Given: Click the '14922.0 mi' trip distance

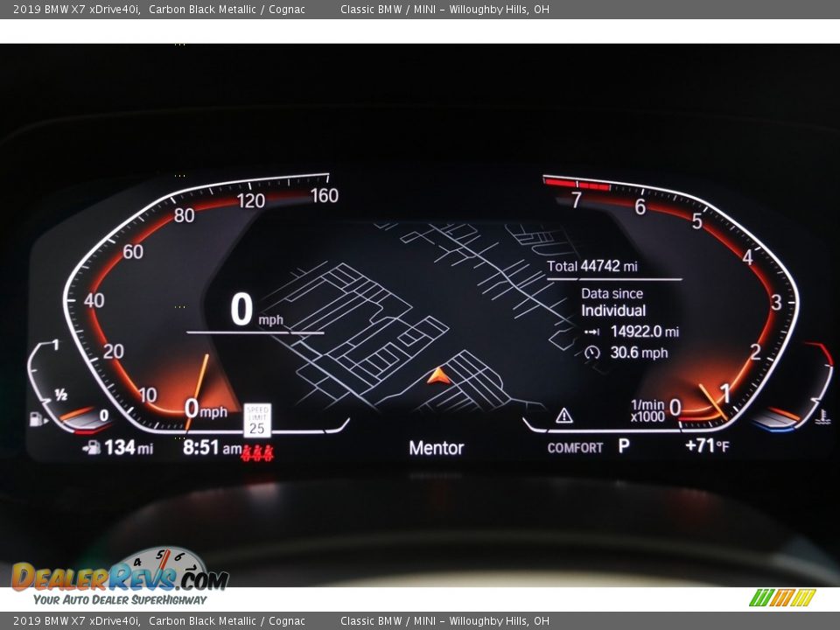Looking at the screenshot, I should 645,332.
